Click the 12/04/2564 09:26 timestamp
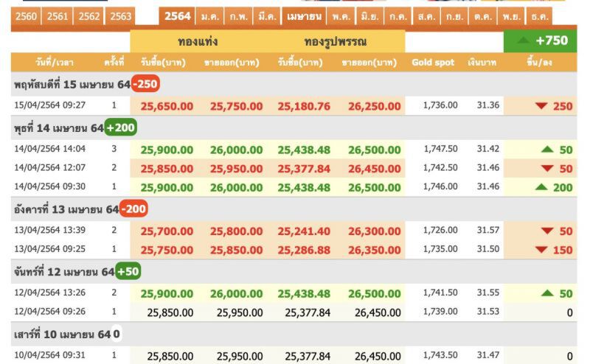Image resolution: width=590 pixels, height=364 pixels. pos(49,311)
